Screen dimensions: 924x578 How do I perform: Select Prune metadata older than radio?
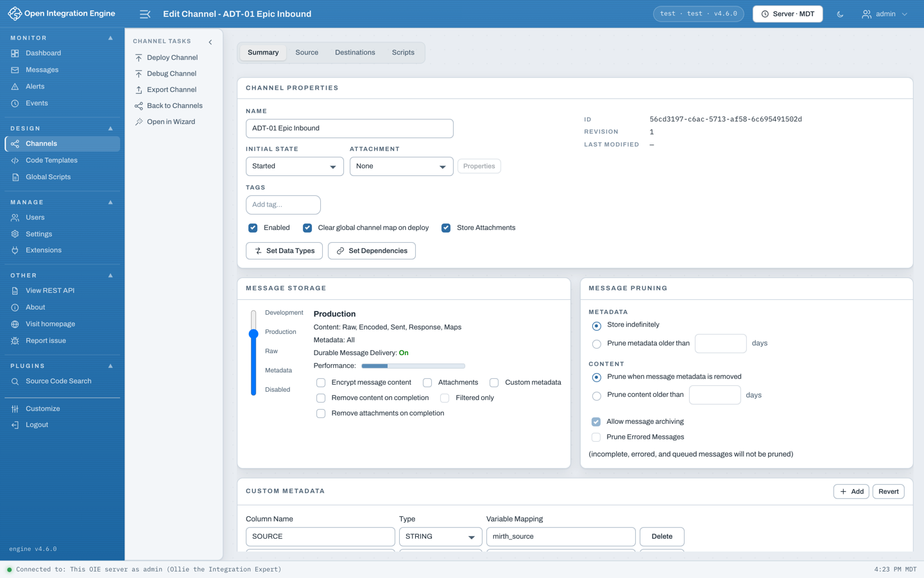tap(597, 344)
